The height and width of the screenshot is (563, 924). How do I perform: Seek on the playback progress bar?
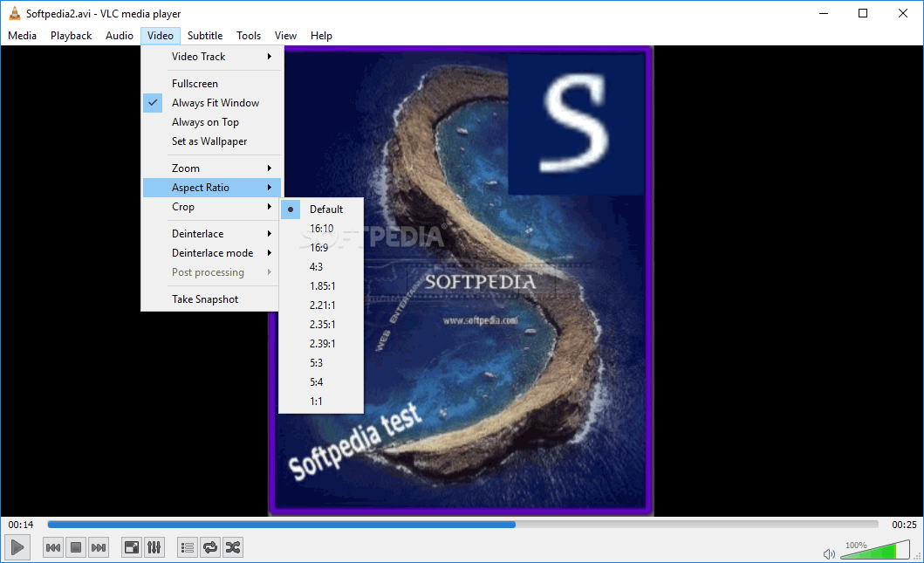tap(462, 524)
